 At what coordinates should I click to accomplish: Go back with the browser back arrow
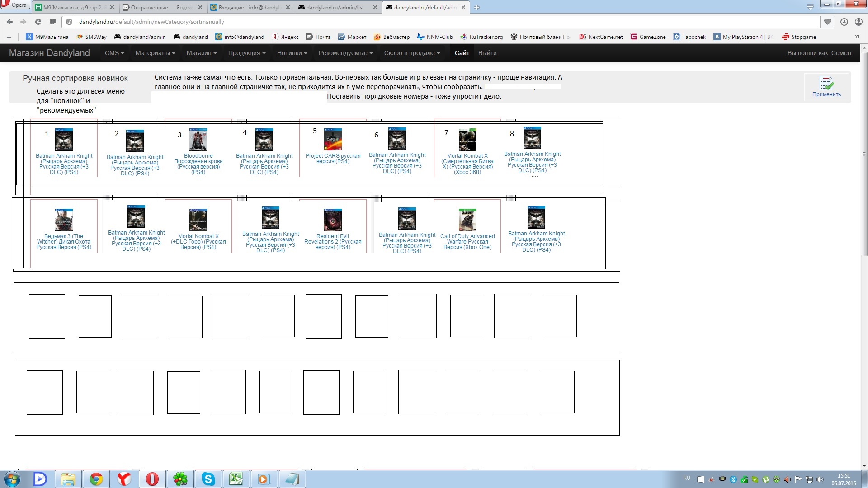pos(9,22)
